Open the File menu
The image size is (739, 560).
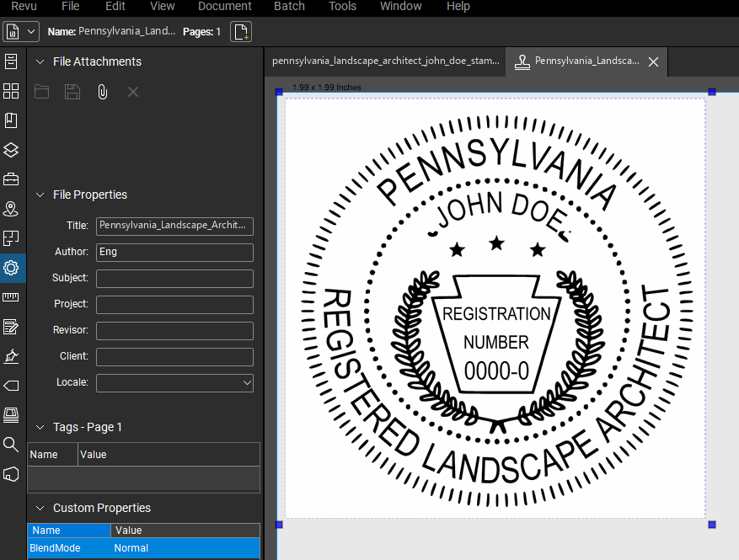(x=70, y=6)
